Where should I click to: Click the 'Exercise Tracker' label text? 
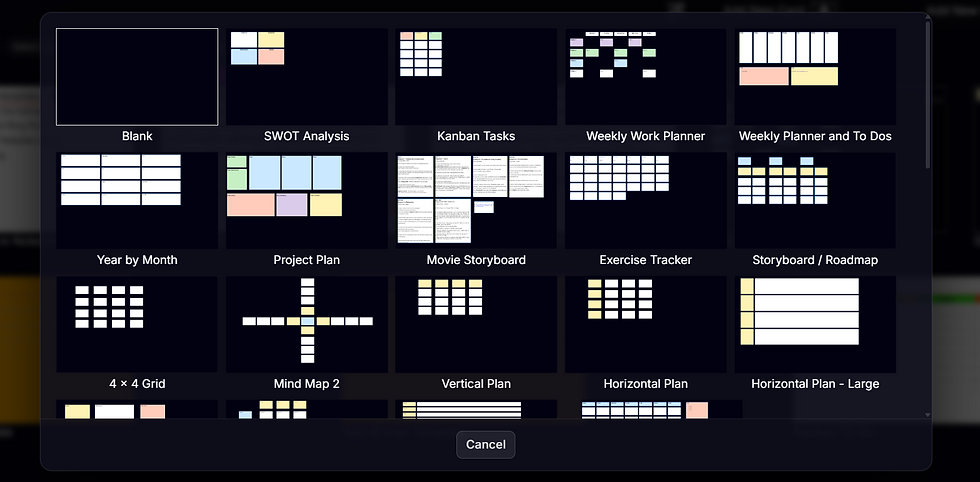tap(646, 259)
